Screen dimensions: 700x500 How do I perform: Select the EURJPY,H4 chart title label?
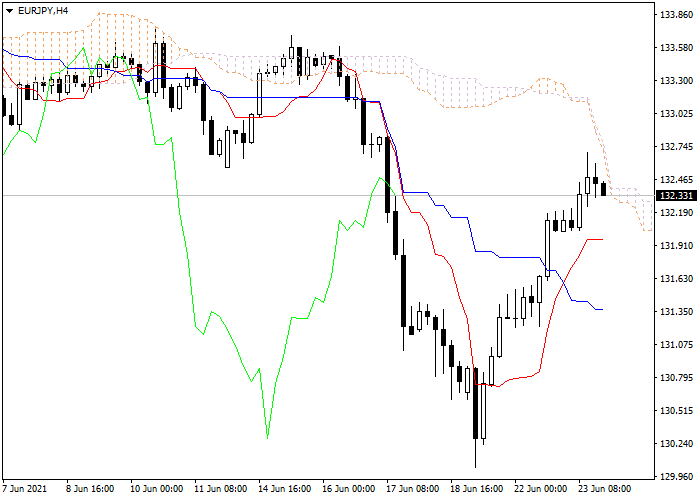click(x=44, y=10)
